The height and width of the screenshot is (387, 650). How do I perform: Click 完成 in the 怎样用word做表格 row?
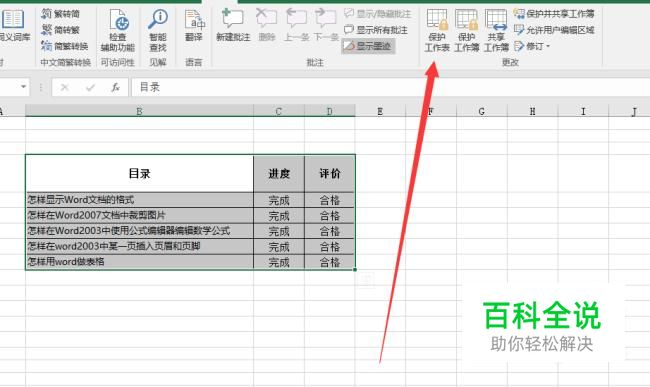279,262
